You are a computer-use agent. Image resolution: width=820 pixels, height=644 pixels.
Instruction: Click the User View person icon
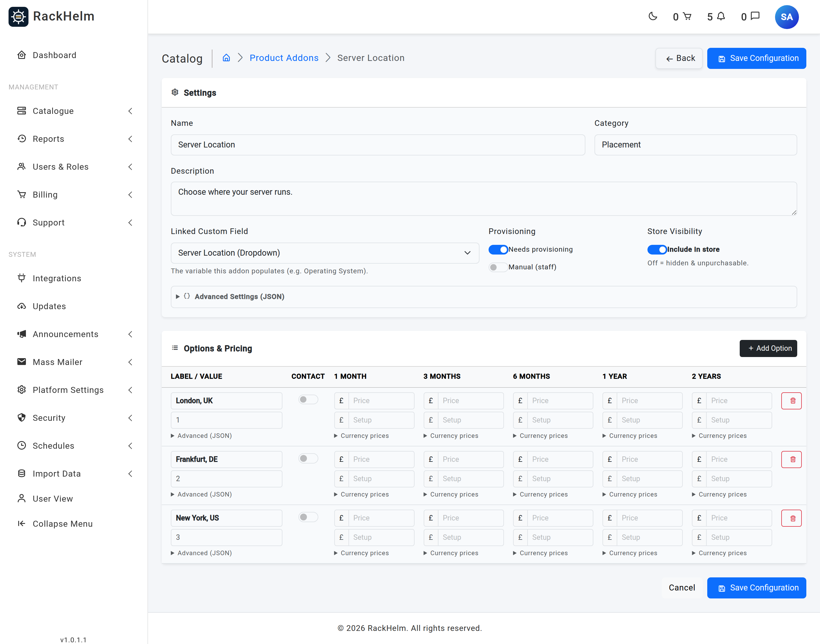22,499
